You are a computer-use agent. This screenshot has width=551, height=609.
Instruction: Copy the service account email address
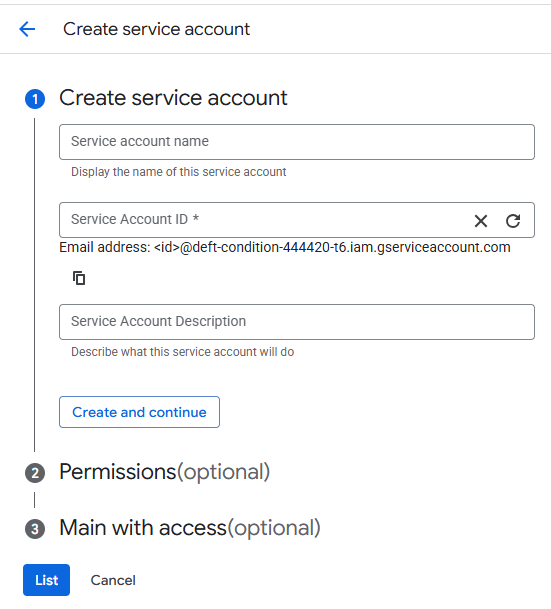tap(79, 278)
